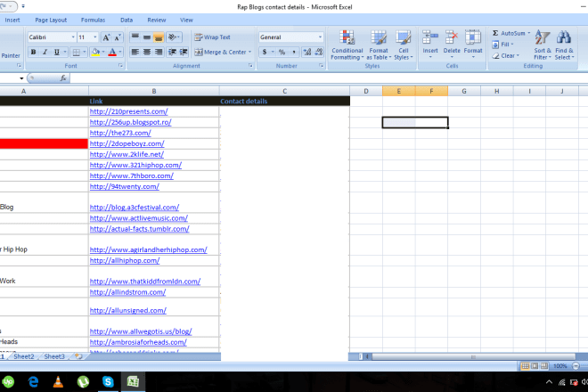Screen dimensions: 588x392
Task: Open Format as Table gallery
Action: coord(379,45)
